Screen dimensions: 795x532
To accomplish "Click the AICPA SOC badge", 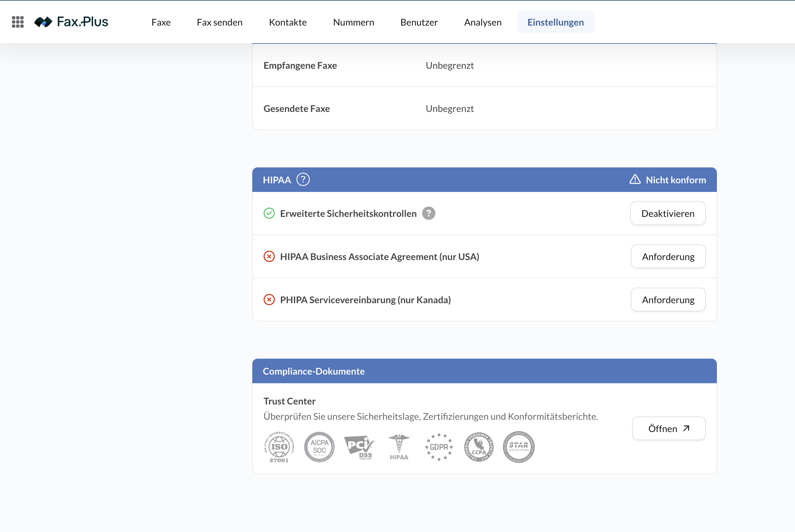I will click(x=319, y=447).
